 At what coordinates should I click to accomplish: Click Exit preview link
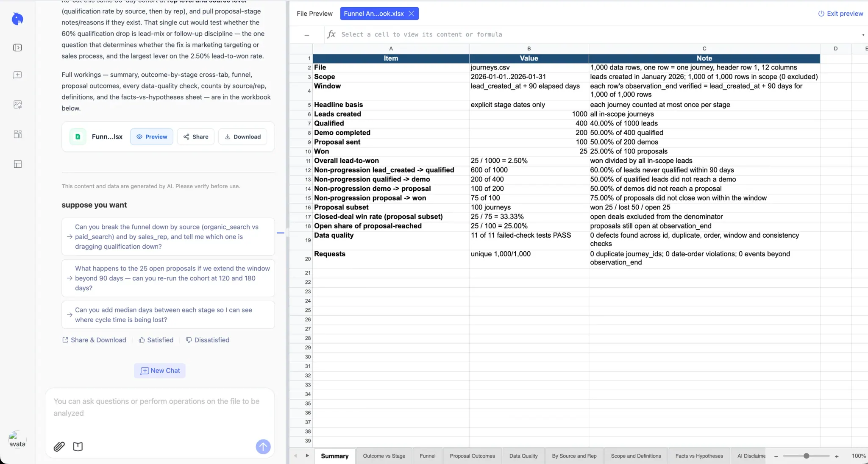point(840,14)
